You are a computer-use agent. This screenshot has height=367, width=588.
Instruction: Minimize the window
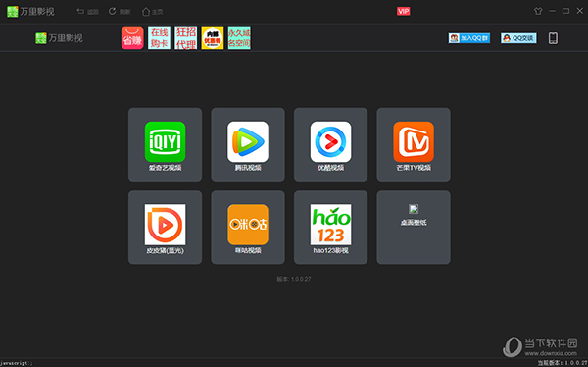(x=552, y=11)
